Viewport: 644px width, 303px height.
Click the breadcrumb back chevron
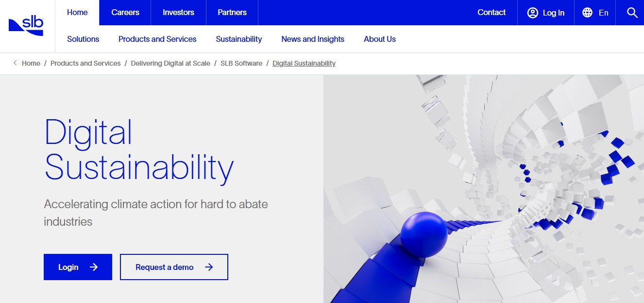point(15,63)
